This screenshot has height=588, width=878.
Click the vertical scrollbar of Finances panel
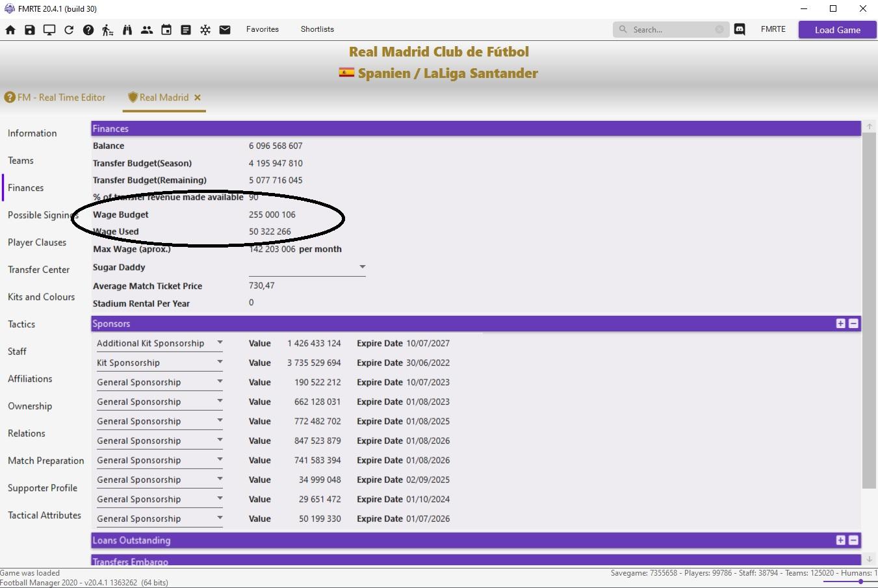click(869, 311)
